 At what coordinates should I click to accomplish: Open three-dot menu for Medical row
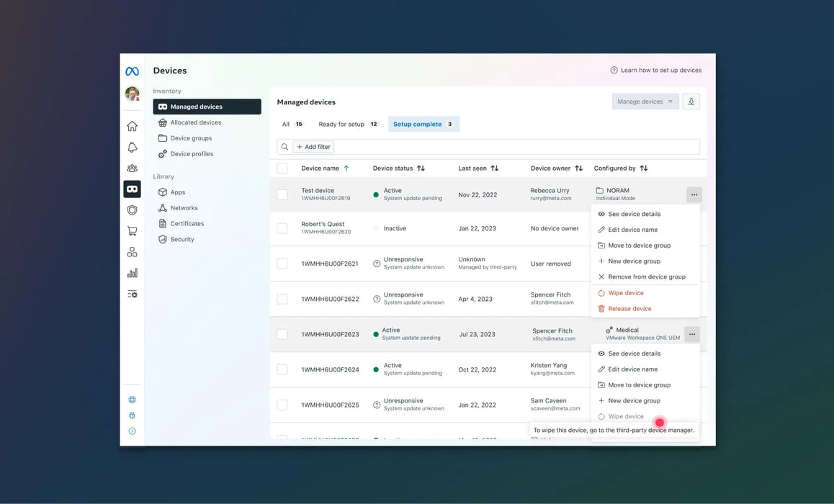tap(691, 334)
